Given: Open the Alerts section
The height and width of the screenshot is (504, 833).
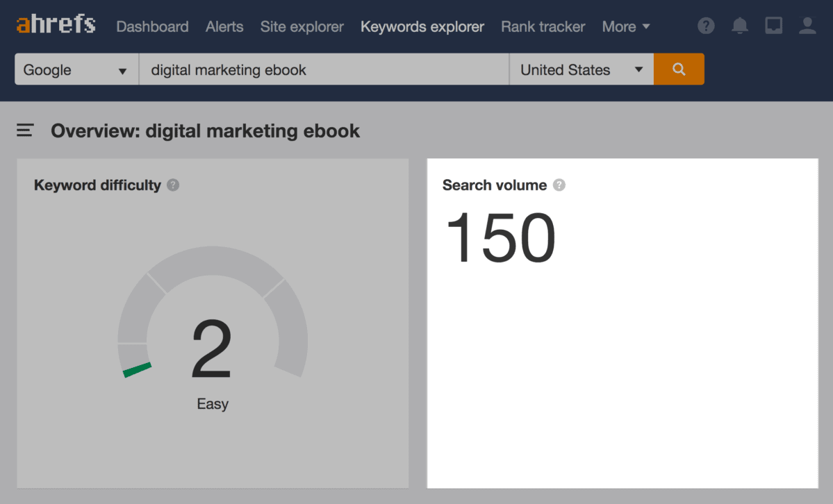Looking at the screenshot, I should click(x=224, y=26).
